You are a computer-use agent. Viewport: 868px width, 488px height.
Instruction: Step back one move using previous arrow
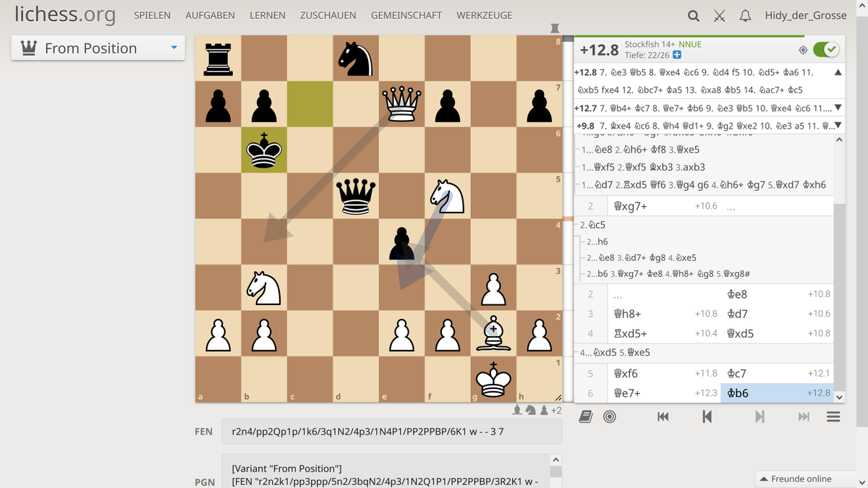tap(707, 417)
